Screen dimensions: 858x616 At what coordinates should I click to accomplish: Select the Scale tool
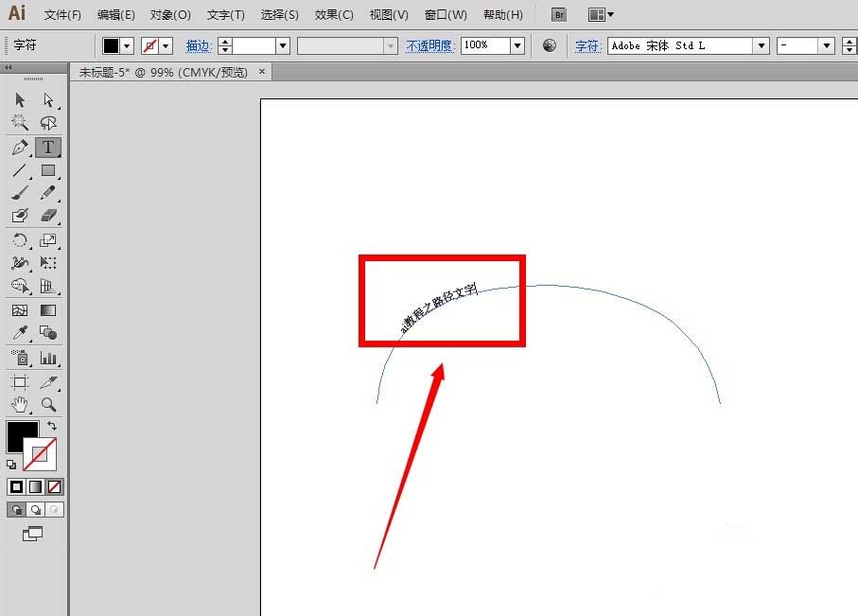tap(48, 240)
